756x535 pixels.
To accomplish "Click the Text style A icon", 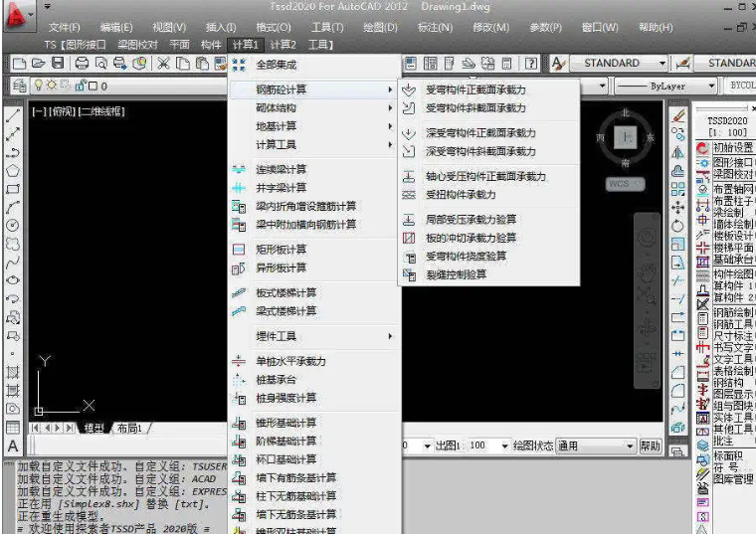I will (558, 63).
